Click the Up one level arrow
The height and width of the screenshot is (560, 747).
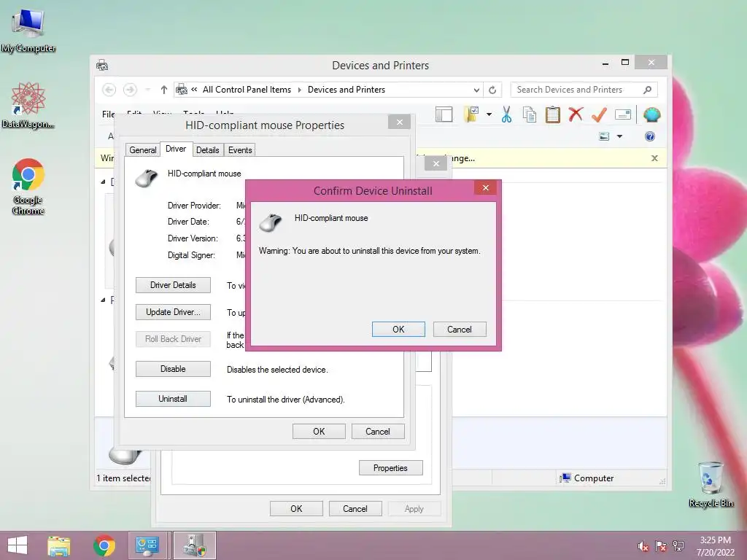coord(164,90)
